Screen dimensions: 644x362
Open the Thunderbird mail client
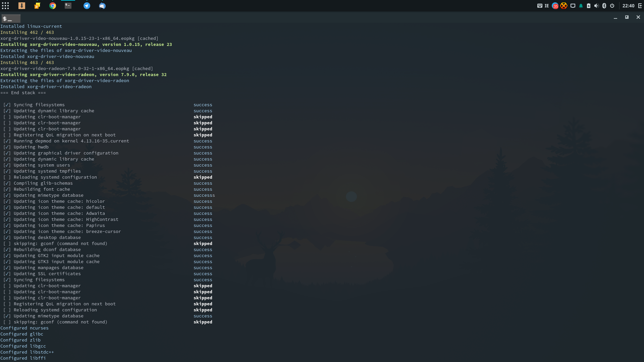click(x=102, y=6)
